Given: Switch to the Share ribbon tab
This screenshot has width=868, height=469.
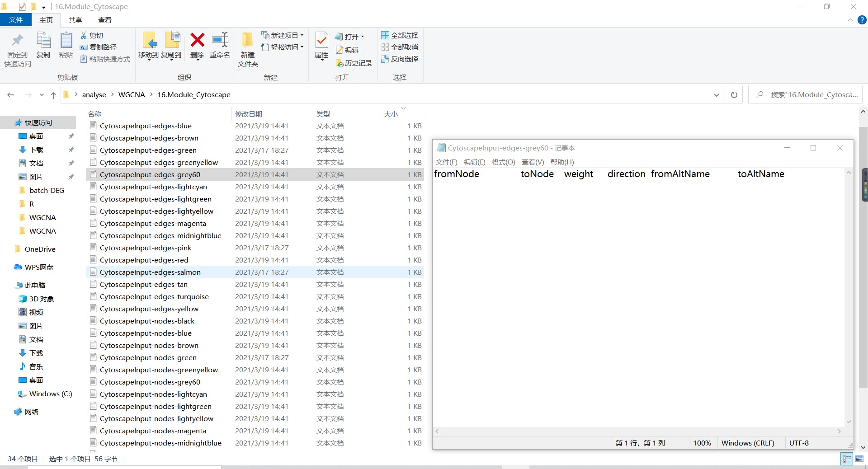Looking at the screenshot, I should pyautogui.click(x=75, y=20).
